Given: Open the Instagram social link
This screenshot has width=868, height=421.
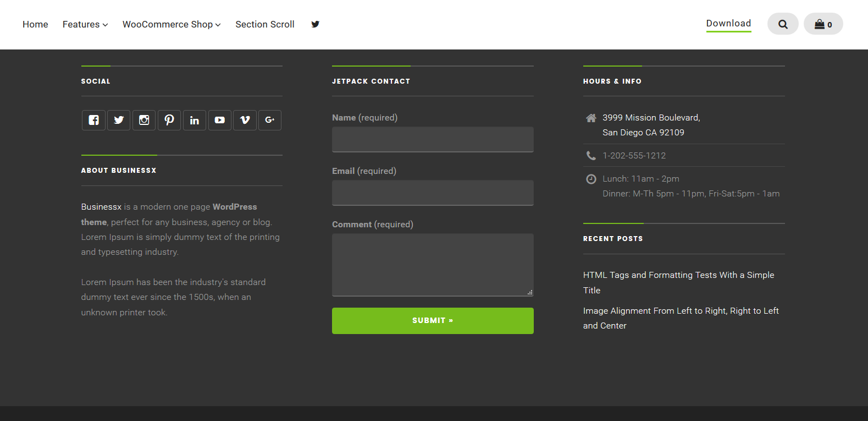Looking at the screenshot, I should coord(144,120).
